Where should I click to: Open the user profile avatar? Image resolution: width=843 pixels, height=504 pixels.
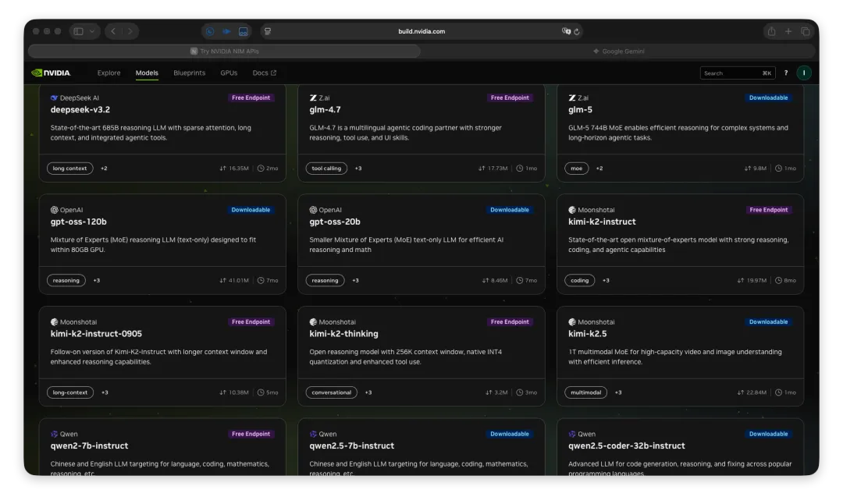(804, 73)
